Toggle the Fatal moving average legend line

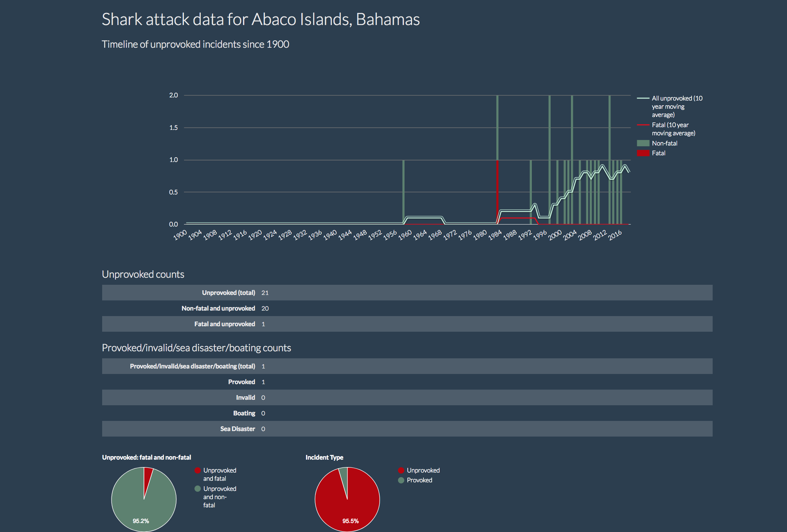pyautogui.click(x=643, y=125)
